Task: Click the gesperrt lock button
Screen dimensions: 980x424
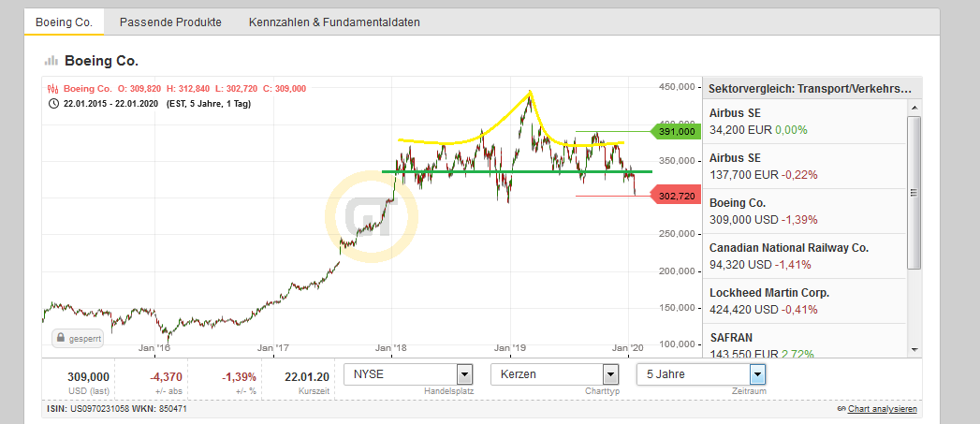Action: [x=77, y=338]
